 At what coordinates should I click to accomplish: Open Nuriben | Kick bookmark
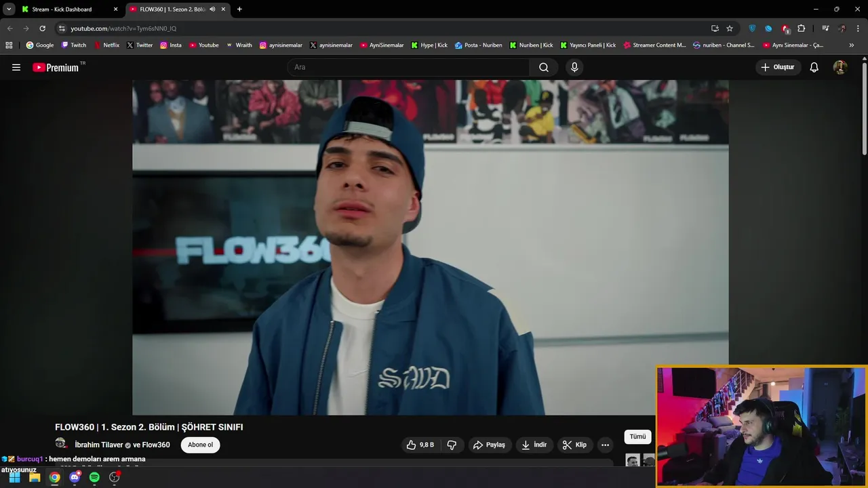tap(531, 45)
